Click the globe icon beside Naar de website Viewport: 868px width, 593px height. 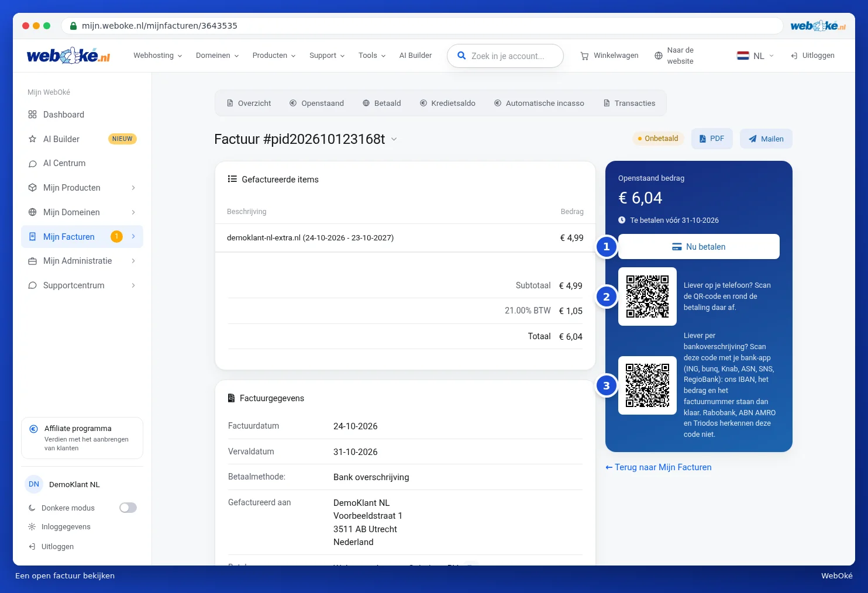tap(659, 56)
